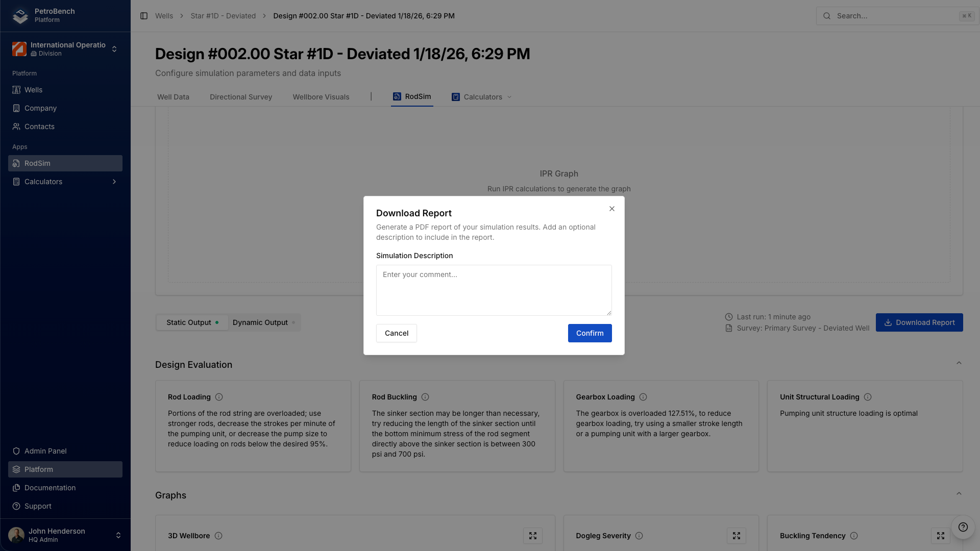
Task: Expand the 3D Wellbore graph fullscreen
Action: [x=533, y=536]
